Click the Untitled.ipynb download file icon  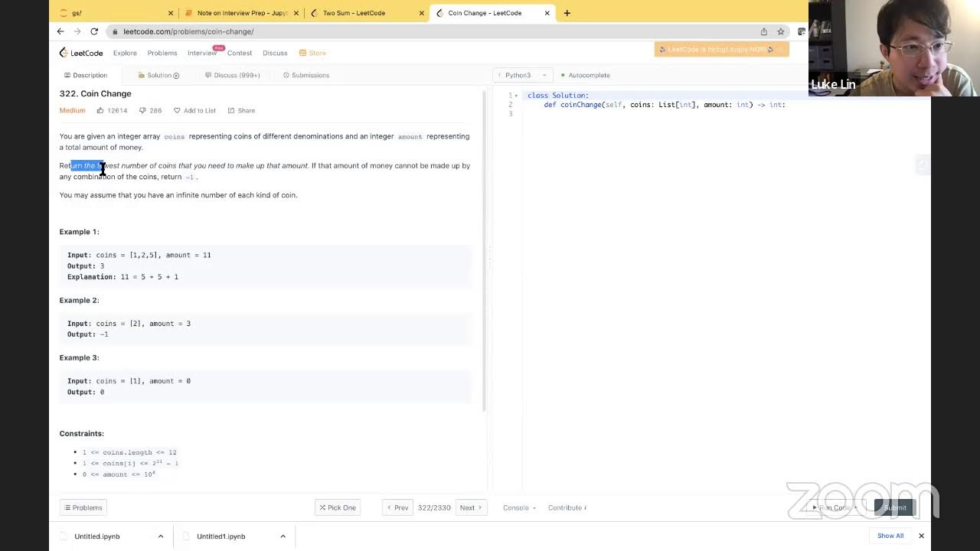click(63, 536)
